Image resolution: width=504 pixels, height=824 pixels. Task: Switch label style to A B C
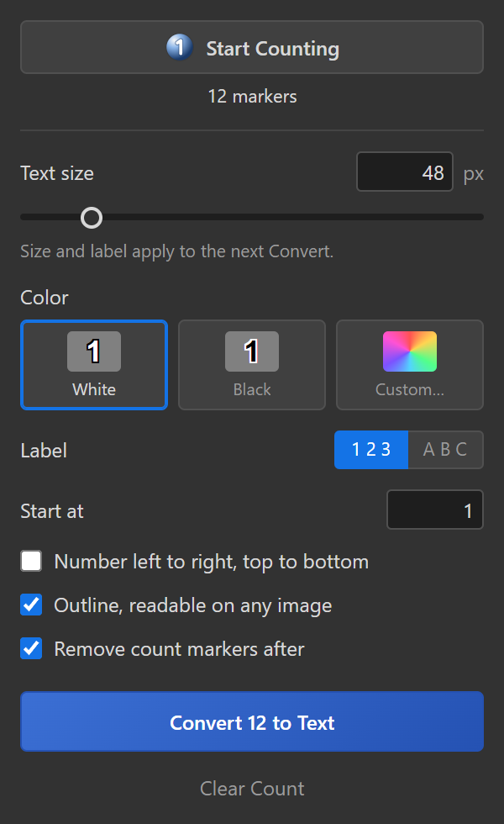click(446, 450)
